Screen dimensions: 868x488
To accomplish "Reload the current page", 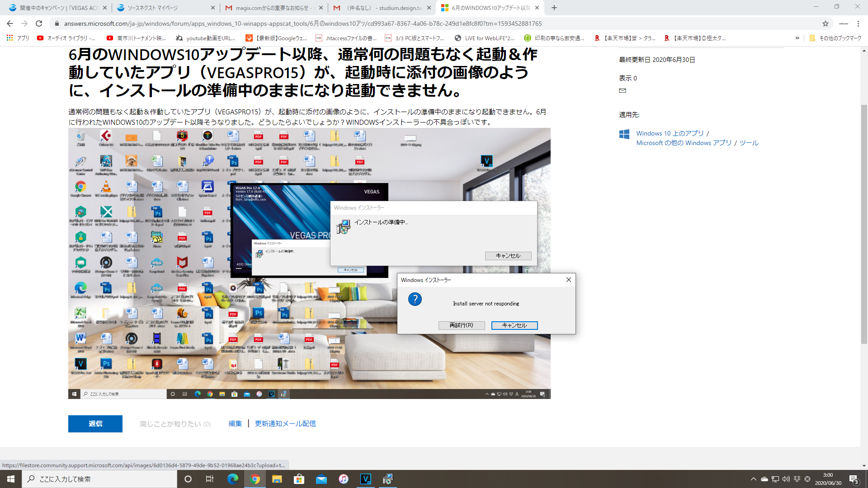I will [x=39, y=23].
